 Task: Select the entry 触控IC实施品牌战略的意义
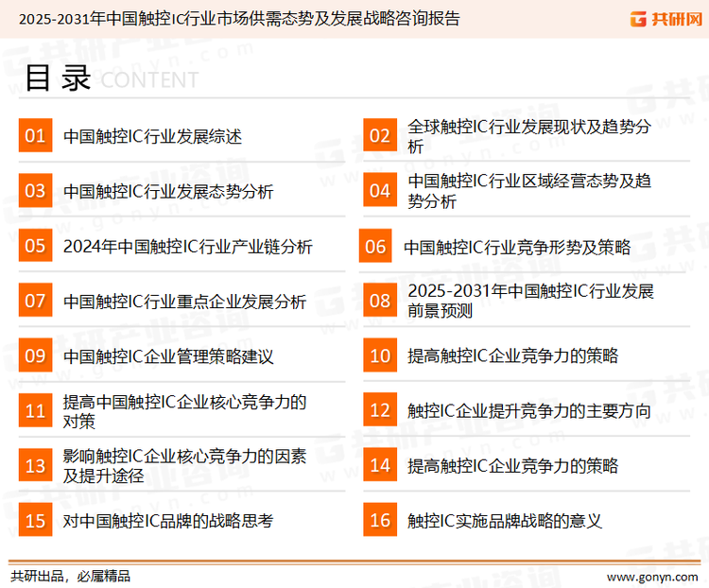click(x=505, y=521)
